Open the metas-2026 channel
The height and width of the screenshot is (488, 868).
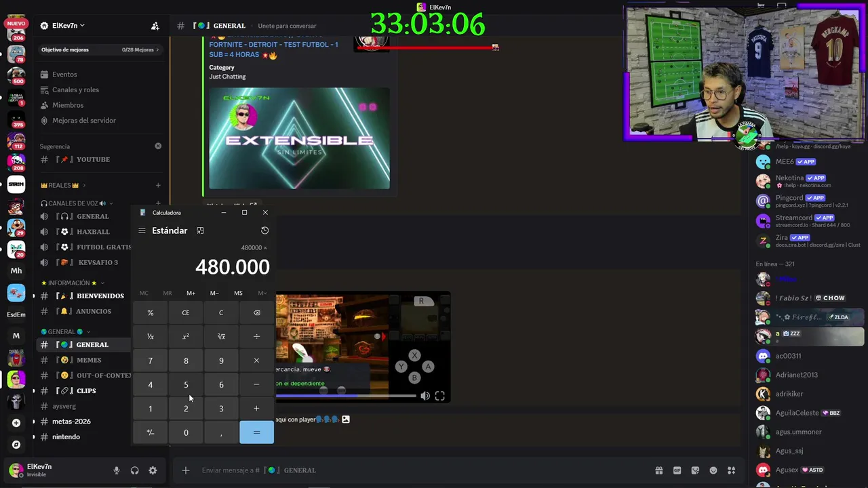coord(71,422)
